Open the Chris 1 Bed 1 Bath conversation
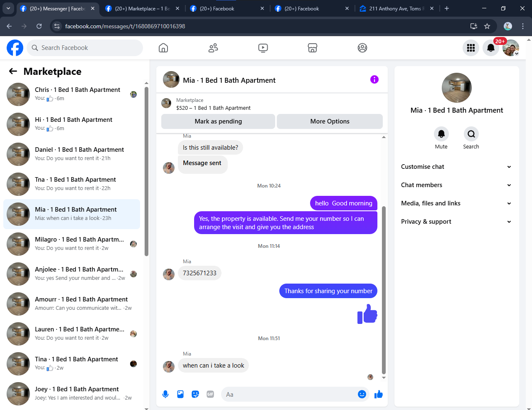This screenshot has height=410, width=532. (x=71, y=94)
